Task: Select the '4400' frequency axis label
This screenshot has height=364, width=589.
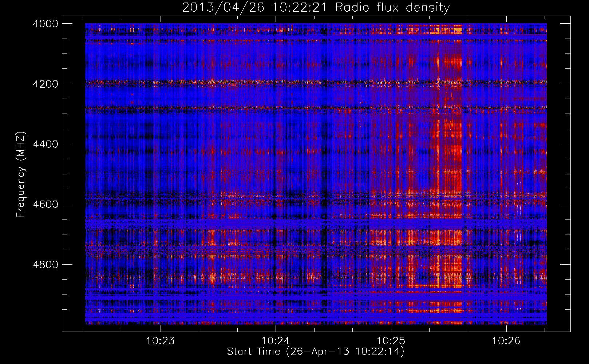Action: 46,144
